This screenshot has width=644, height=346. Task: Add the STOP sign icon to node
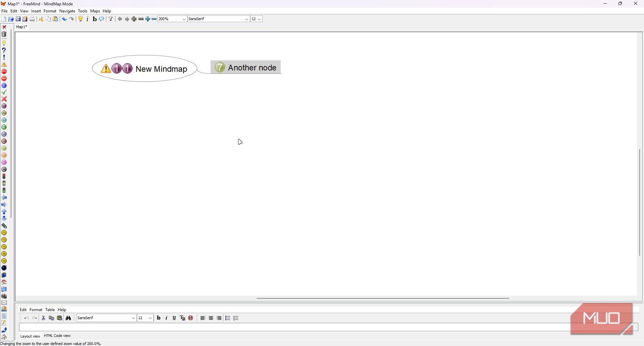(x=4, y=71)
